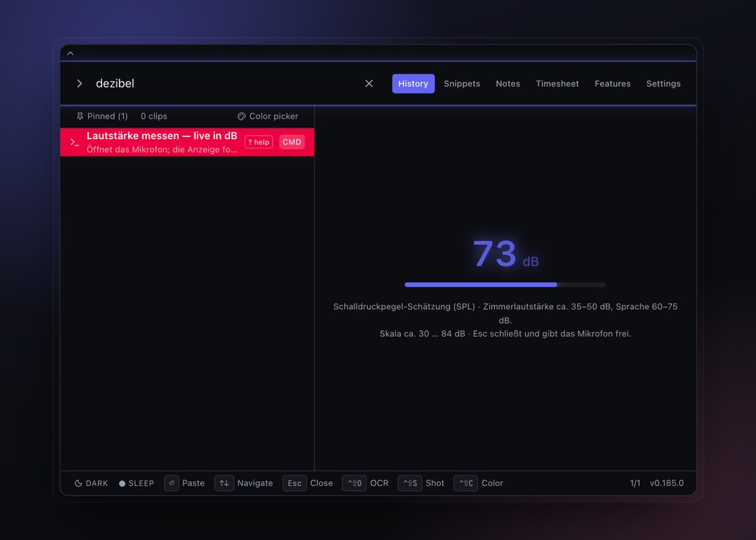
Task: Select "Lautstärke messen — live in dB" result
Action: (x=187, y=142)
